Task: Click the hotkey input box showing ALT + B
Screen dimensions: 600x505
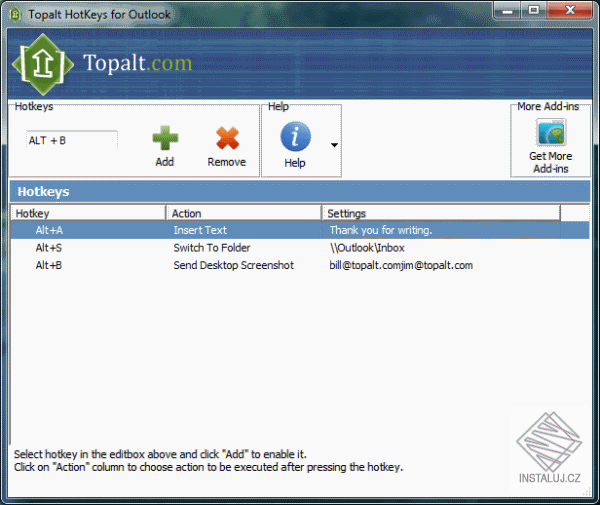Action: click(72, 140)
